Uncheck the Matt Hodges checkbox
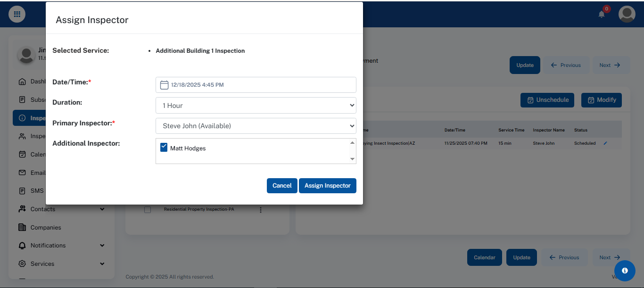The width and height of the screenshot is (644, 288). pos(164,148)
